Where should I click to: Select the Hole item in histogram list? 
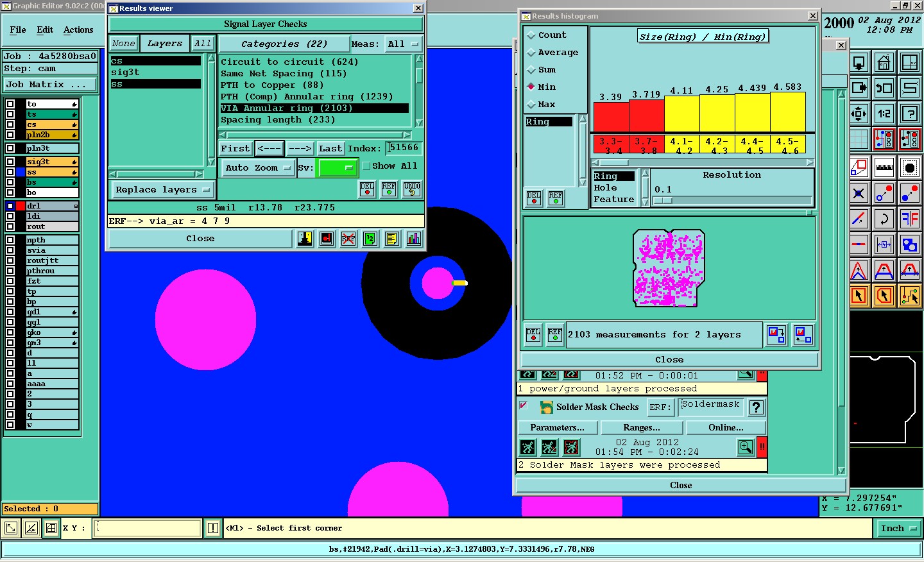pos(605,188)
